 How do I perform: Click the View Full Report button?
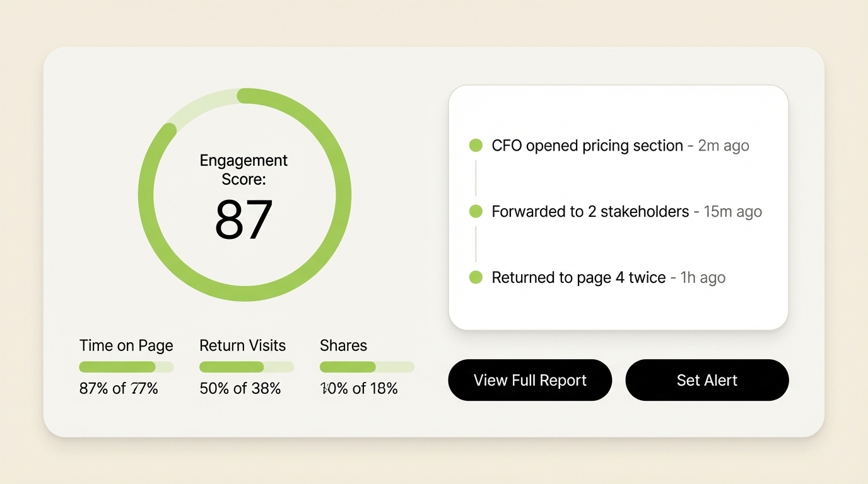[529, 380]
